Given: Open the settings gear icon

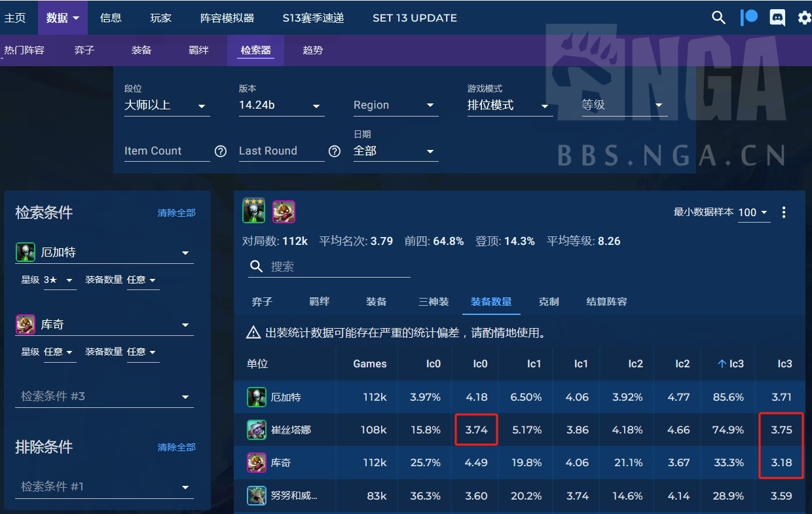Looking at the screenshot, I should [x=805, y=18].
